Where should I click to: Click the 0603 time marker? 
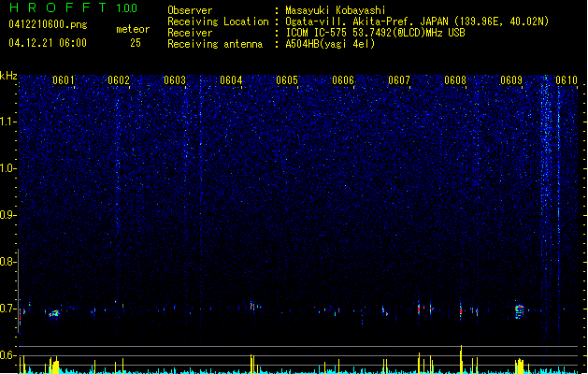pos(175,80)
